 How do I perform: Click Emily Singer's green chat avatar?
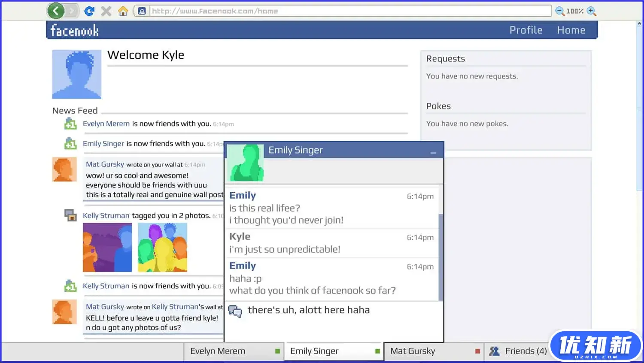click(245, 163)
